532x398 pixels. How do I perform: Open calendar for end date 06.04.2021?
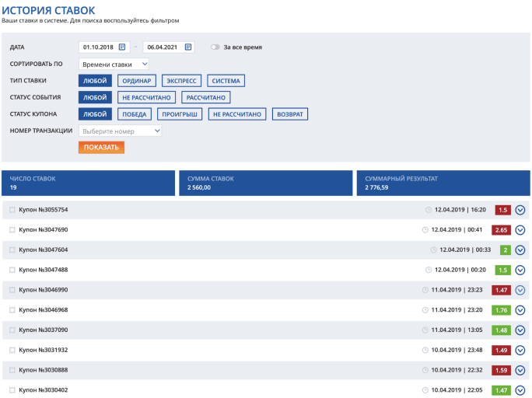[188, 47]
